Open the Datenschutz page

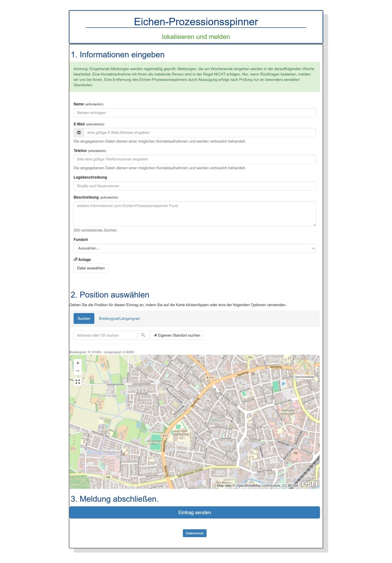pyautogui.click(x=194, y=533)
